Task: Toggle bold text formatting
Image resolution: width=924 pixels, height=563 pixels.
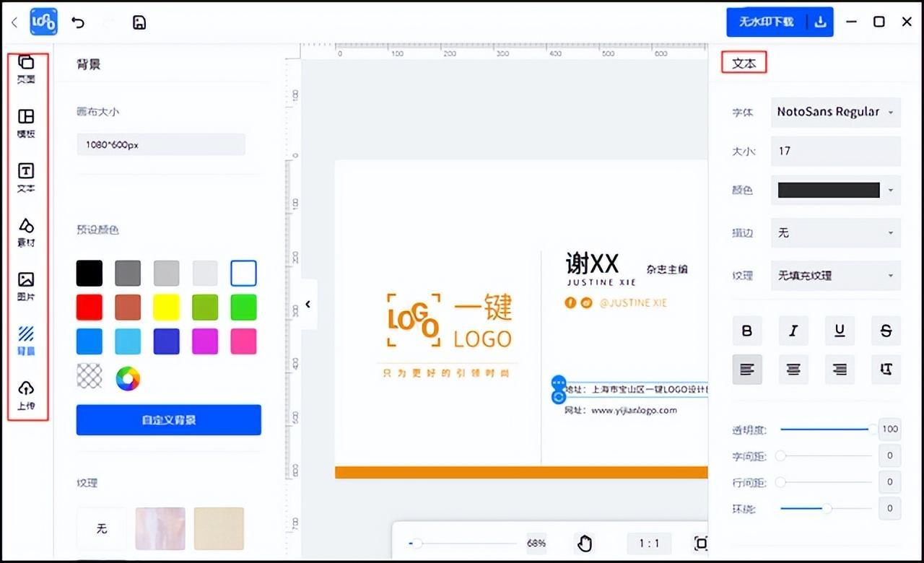Action: [x=747, y=331]
